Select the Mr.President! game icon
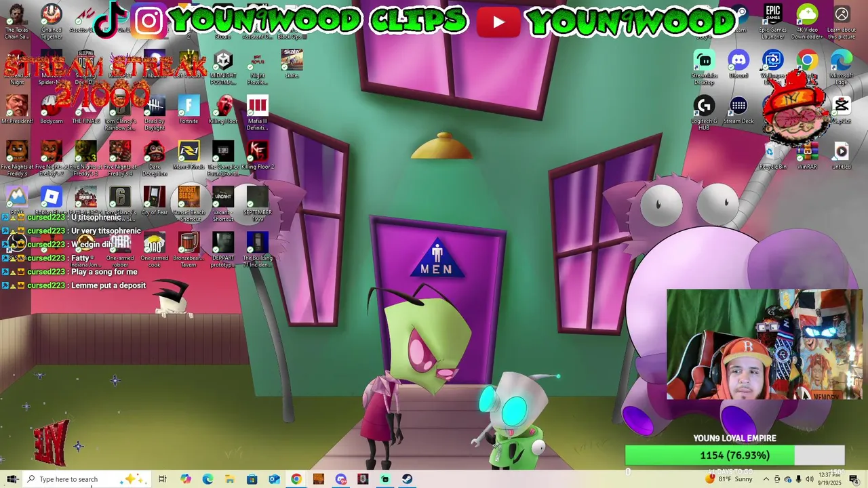The height and width of the screenshot is (488, 868). point(17,110)
